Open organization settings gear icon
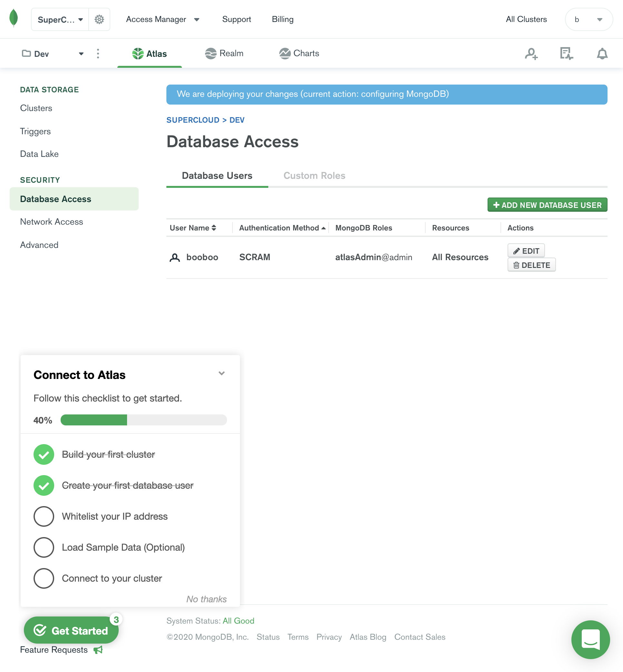623x672 pixels. 99,20
